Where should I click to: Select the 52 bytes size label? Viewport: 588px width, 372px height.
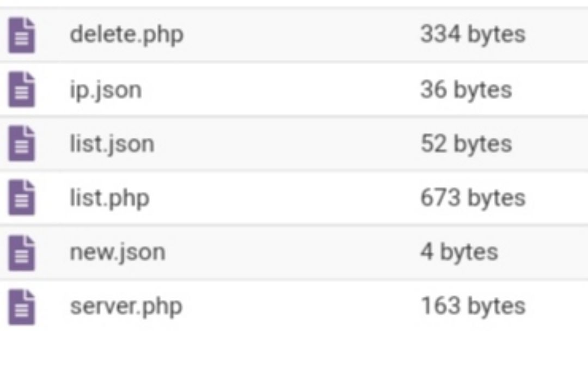click(x=466, y=144)
